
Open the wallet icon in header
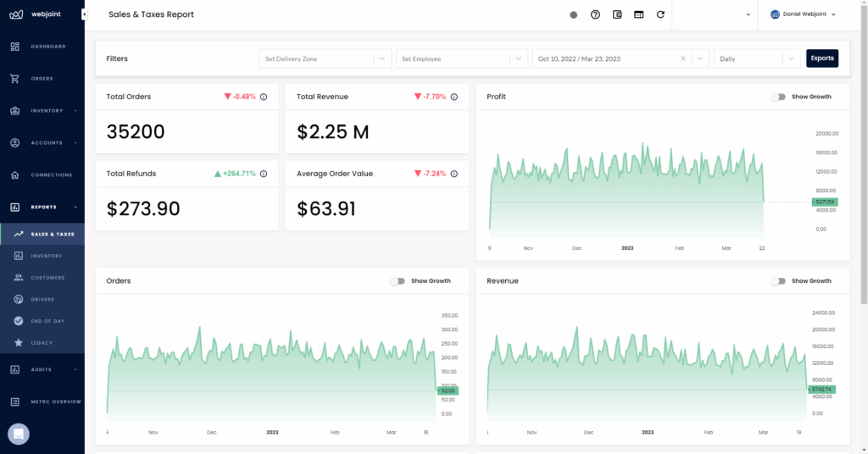(617, 14)
